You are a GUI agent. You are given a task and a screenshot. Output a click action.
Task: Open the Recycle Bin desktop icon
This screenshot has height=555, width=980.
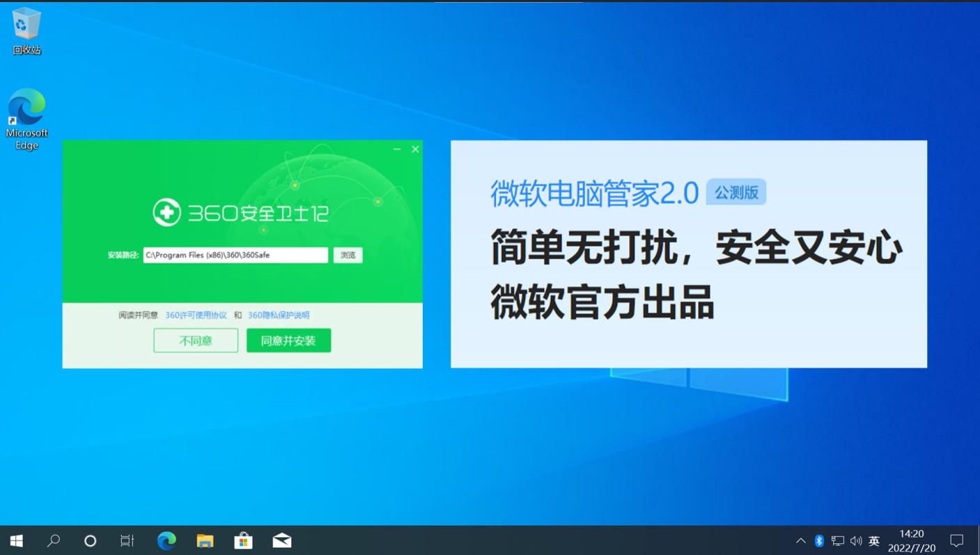click(26, 31)
